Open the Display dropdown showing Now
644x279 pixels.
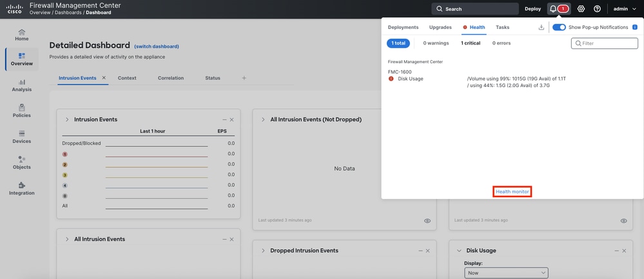(506, 273)
